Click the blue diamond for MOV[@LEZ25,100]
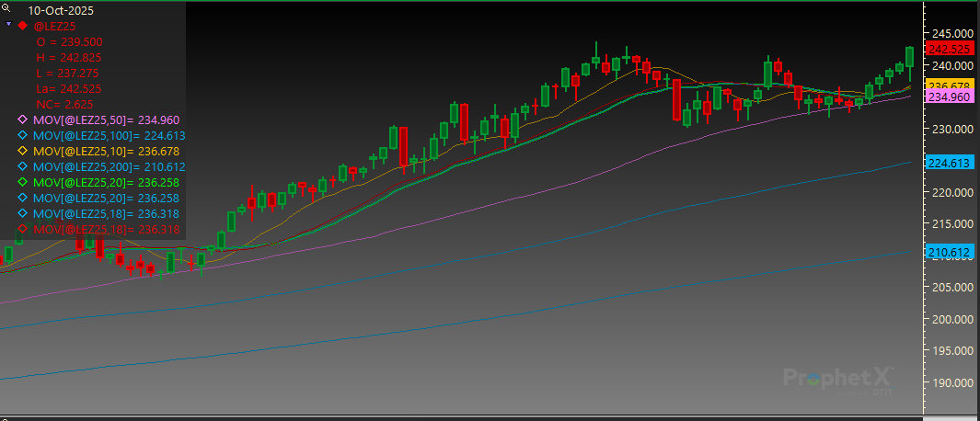The image size is (980, 421). tap(23, 135)
